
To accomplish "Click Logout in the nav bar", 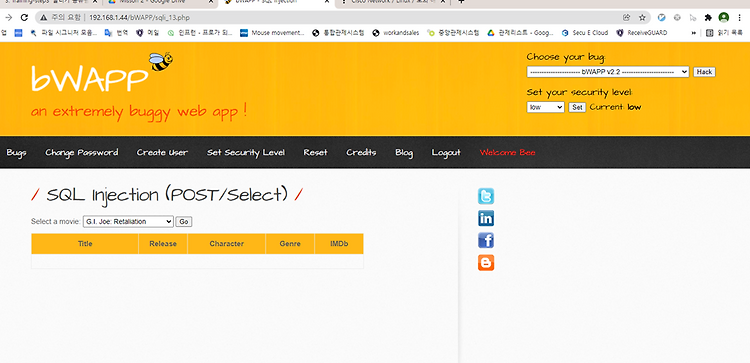I will 446,153.
